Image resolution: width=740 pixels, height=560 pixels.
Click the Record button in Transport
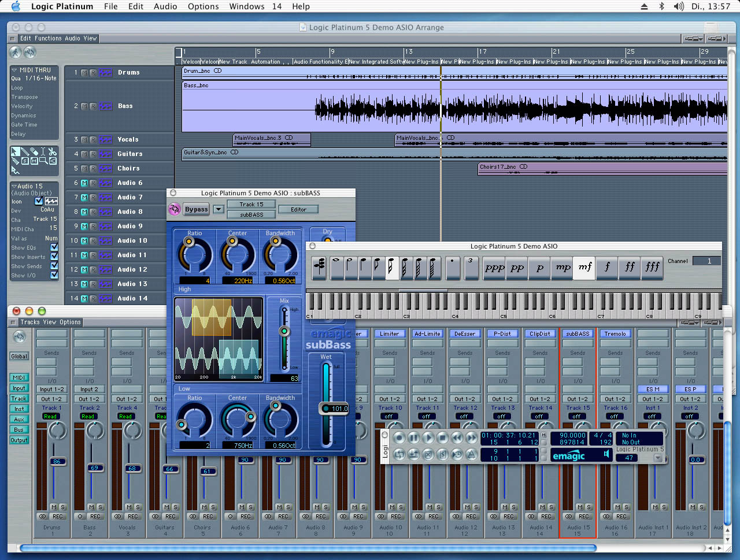399,437
